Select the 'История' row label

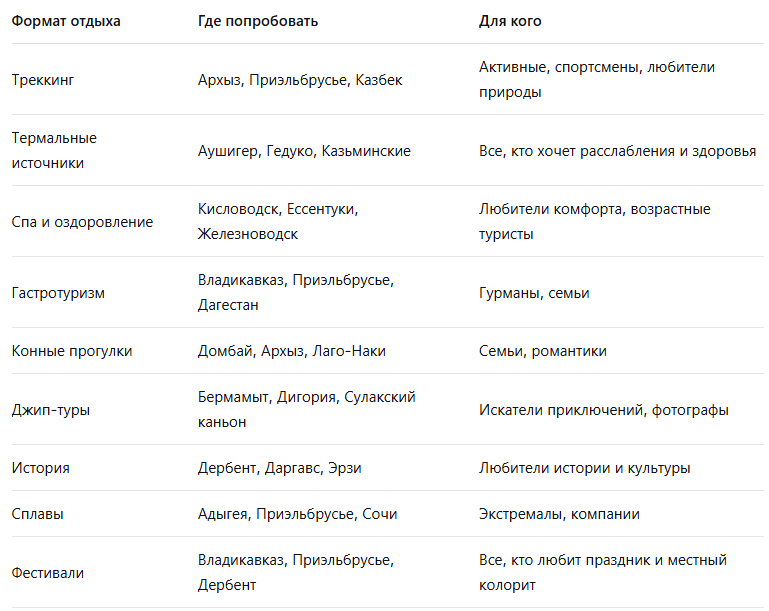point(40,468)
